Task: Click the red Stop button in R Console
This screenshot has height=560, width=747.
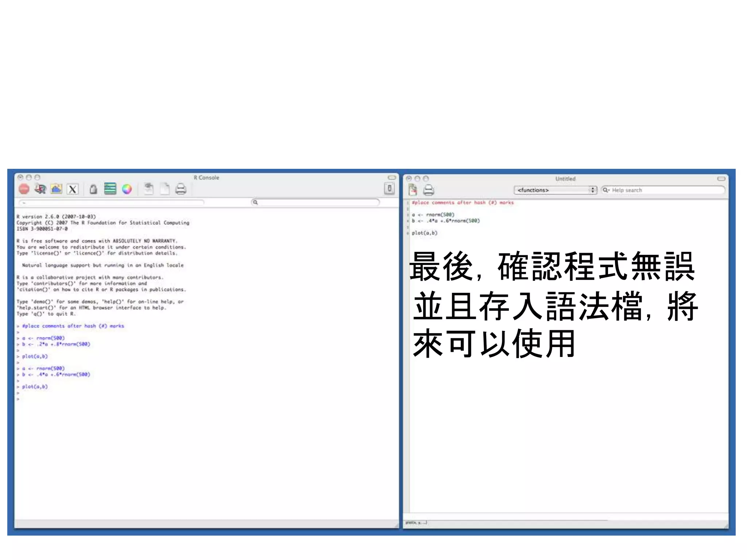Action: [24, 189]
